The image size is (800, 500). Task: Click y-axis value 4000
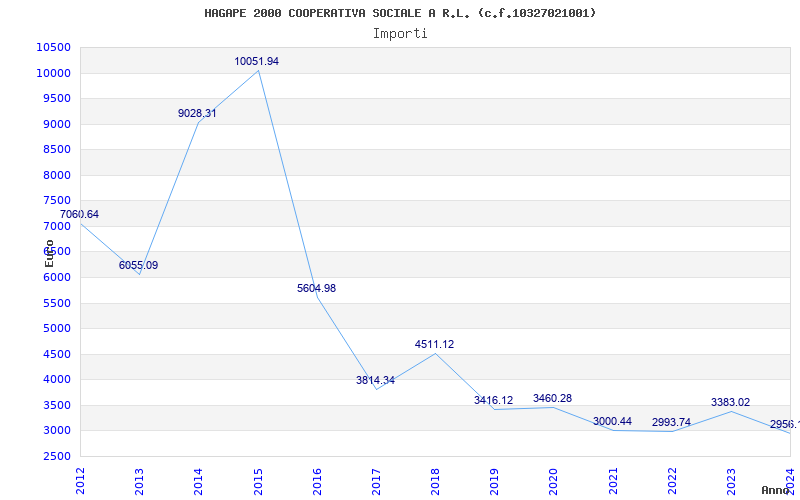[x=56, y=380]
